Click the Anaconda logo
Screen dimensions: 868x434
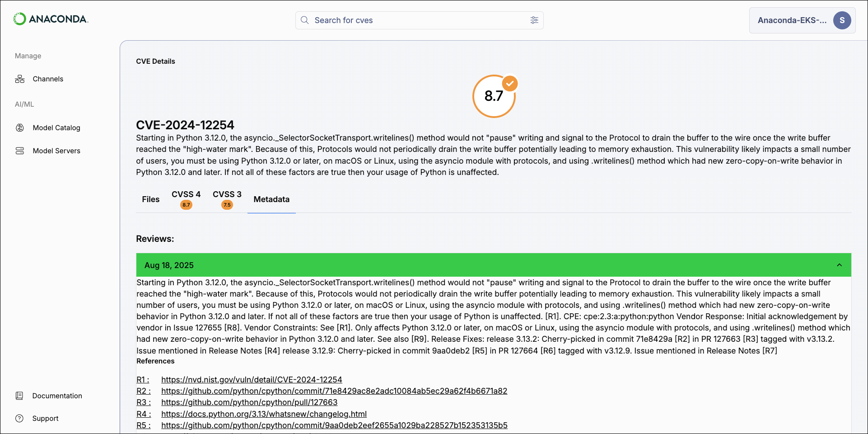51,19
